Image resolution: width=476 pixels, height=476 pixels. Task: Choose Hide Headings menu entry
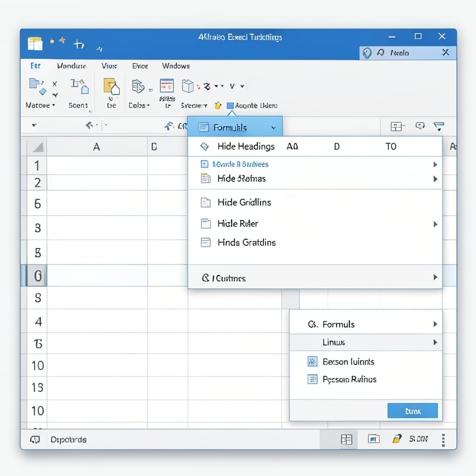246,146
